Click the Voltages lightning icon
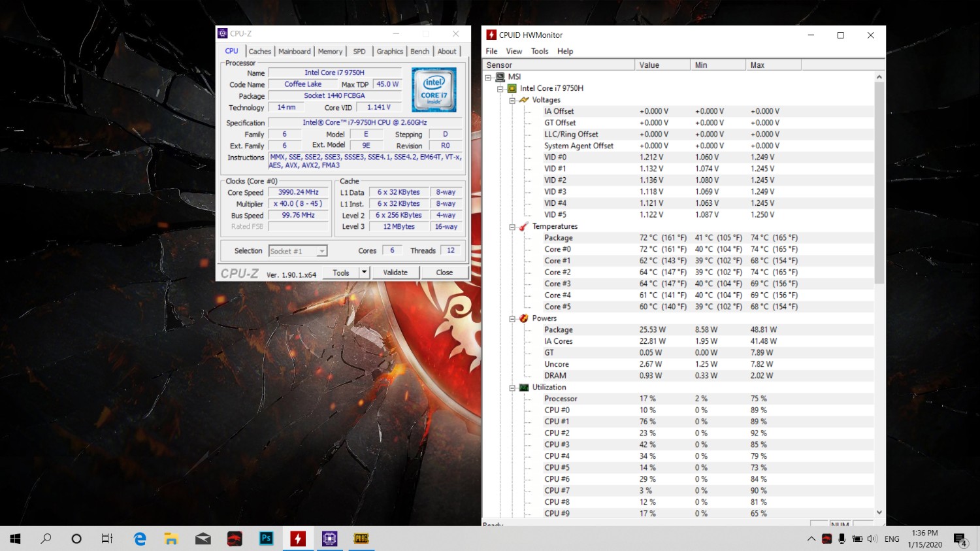The width and height of the screenshot is (980, 551). (523, 100)
